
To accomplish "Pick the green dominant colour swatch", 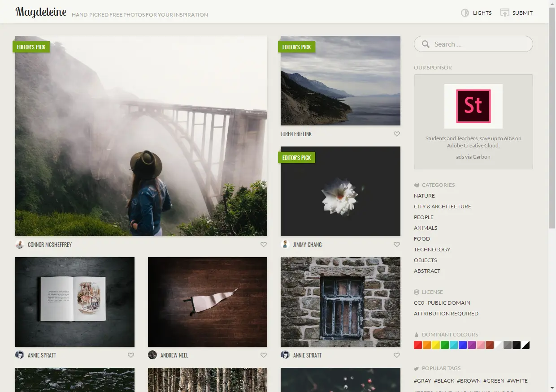I will pyautogui.click(x=445, y=345).
